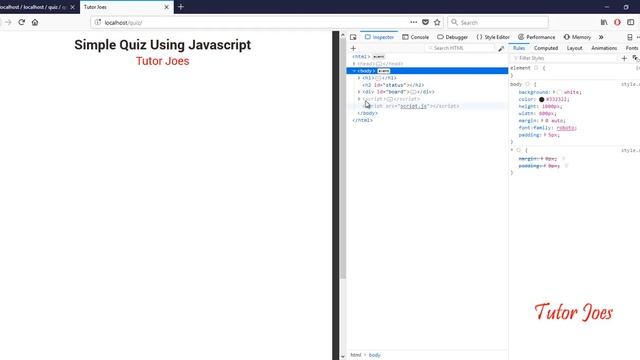
Task: Select the Computed sidebar tab
Action: pos(546,48)
